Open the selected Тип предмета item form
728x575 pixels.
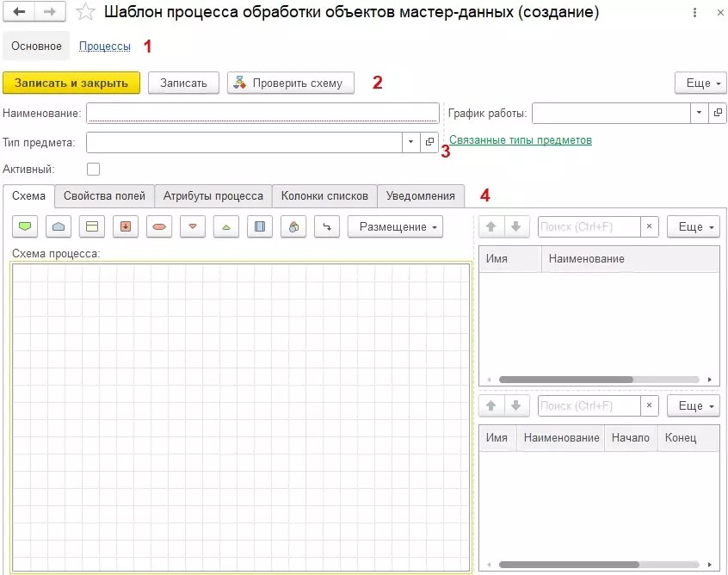[x=429, y=142]
